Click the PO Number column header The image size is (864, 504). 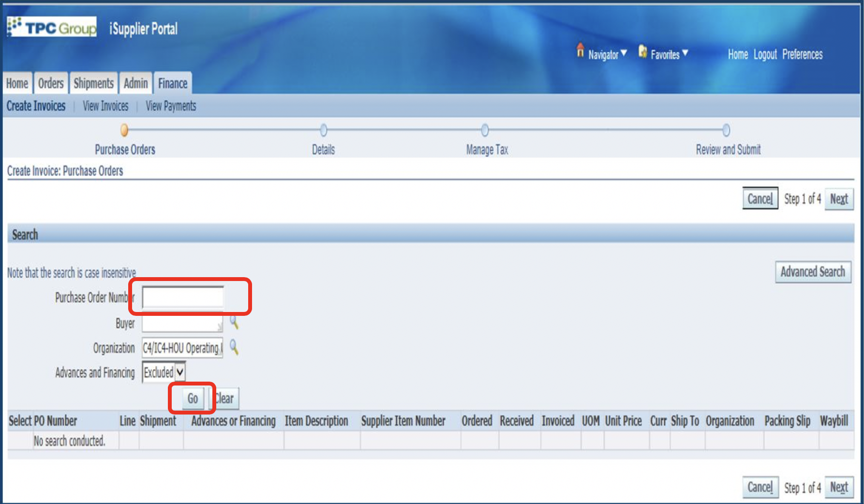pyautogui.click(x=55, y=421)
